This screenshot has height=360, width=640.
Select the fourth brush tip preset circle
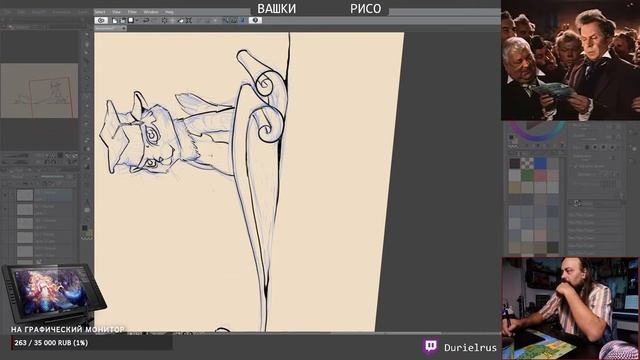(612, 147)
